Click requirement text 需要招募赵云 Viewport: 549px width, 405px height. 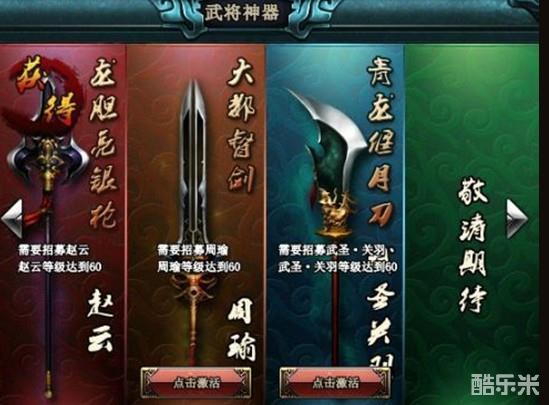pos(54,251)
